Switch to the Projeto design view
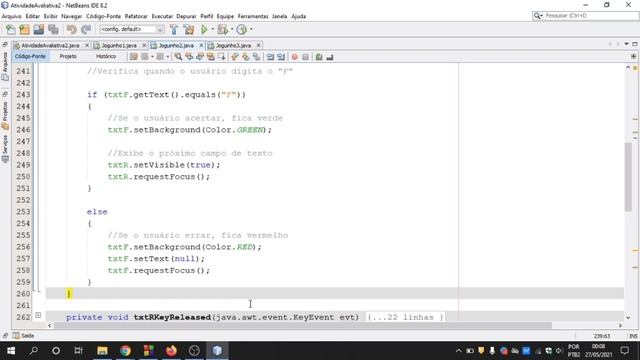 (x=68, y=56)
